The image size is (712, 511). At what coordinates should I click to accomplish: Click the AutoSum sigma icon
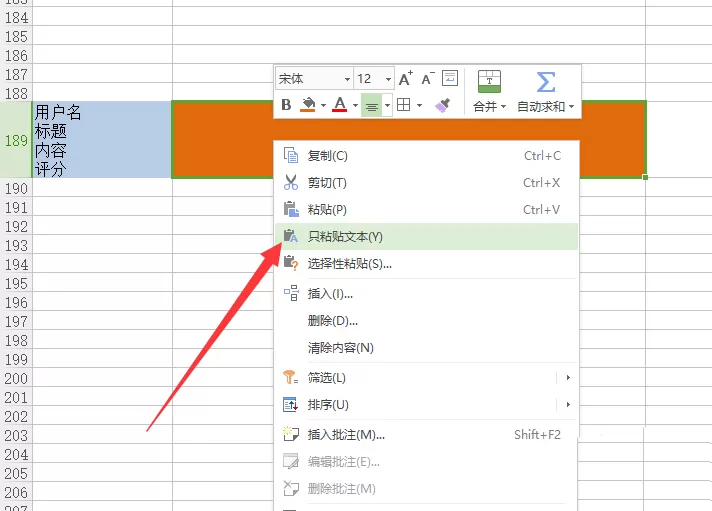coord(546,82)
